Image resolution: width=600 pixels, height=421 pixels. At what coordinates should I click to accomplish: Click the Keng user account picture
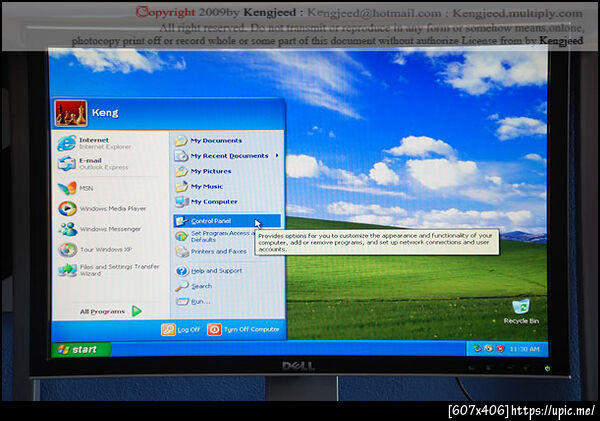pos(71,114)
